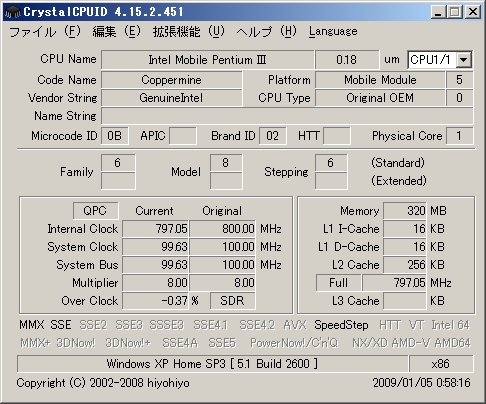Click the empty HTT field

click(337, 136)
